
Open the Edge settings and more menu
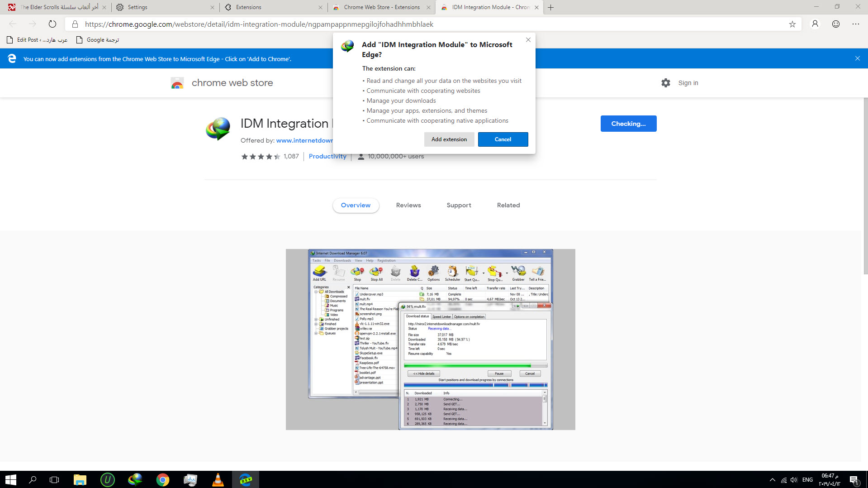click(856, 24)
